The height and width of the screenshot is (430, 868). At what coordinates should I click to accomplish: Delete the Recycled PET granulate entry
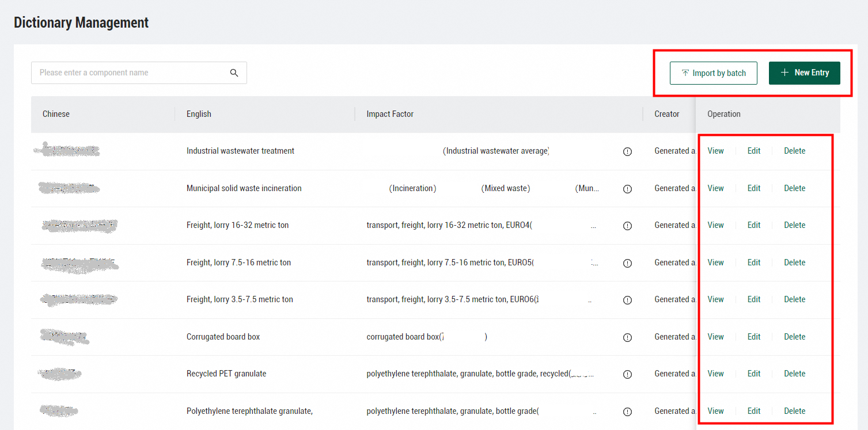click(x=794, y=374)
